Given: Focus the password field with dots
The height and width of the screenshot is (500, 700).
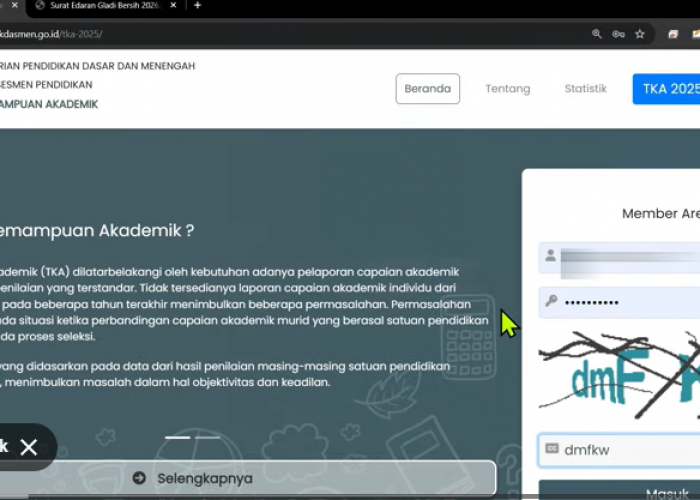Looking at the screenshot, I should [x=619, y=302].
